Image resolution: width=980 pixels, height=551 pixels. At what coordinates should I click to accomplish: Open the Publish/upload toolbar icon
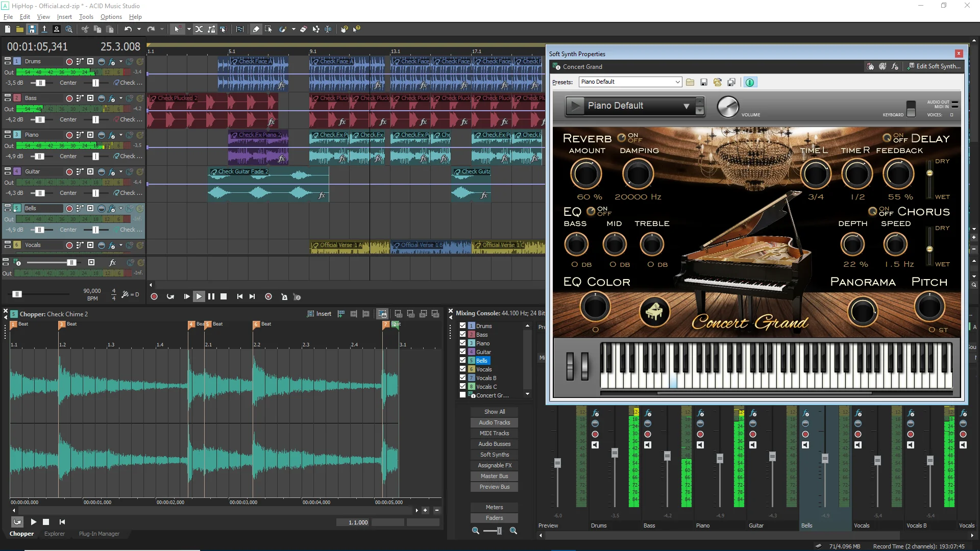point(44,30)
